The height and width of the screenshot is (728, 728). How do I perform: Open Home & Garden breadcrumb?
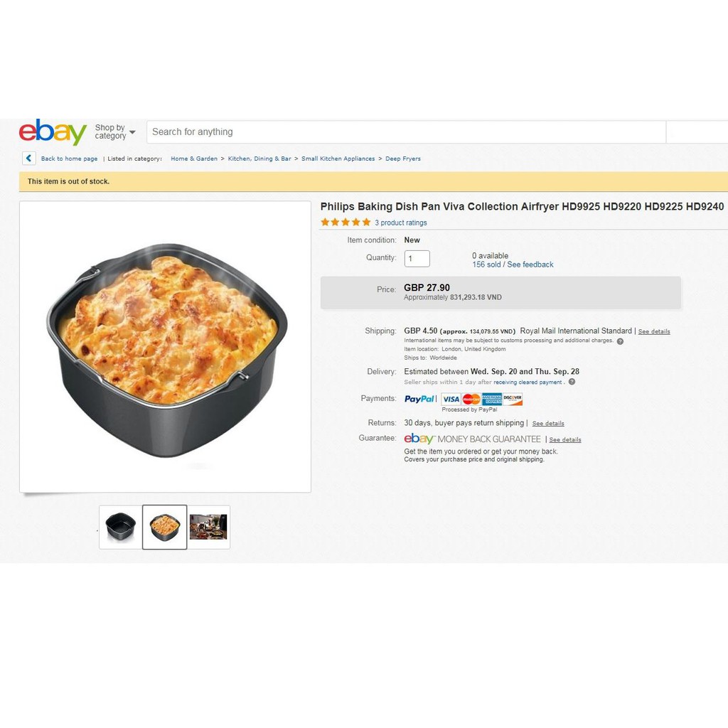(194, 159)
